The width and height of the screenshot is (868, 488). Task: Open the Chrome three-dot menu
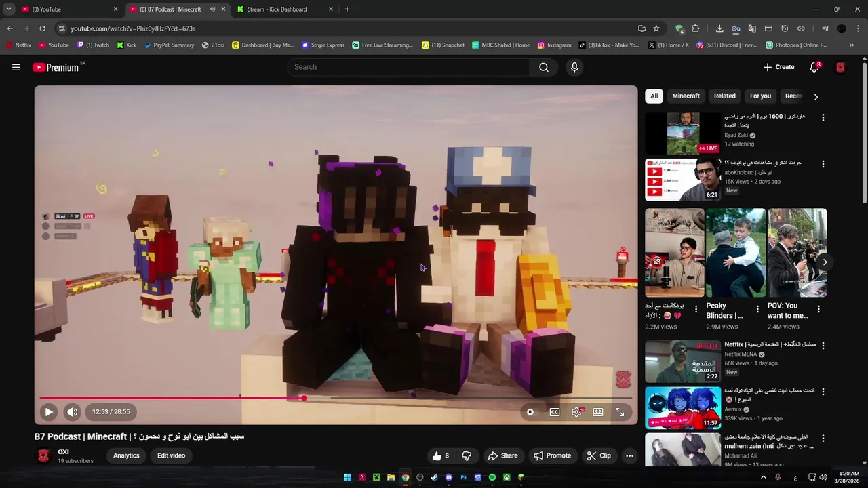[x=859, y=28]
